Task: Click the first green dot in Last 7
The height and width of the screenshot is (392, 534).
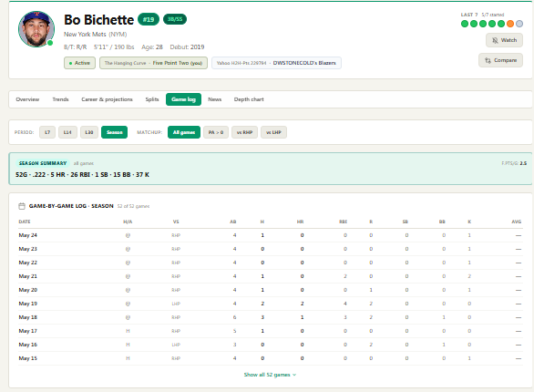Action: 465,24
